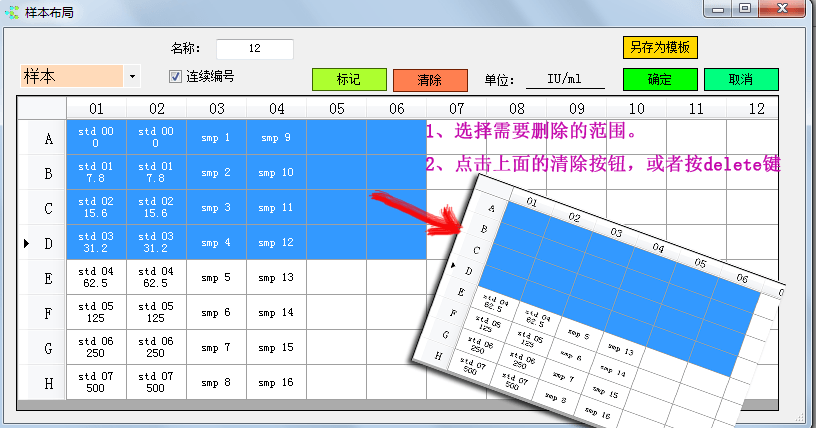The width and height of the screenshot is (816, 428).
Task: Select column header 12
Action: (x=753, y=109)
